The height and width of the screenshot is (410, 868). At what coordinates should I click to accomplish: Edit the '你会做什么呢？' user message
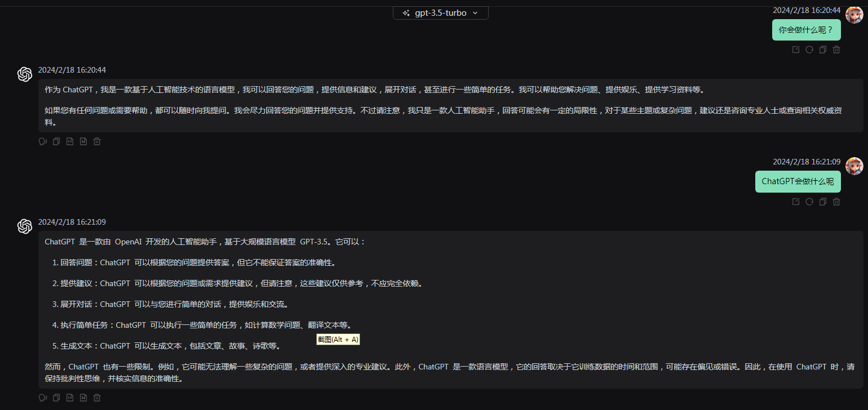pos(795,50)
